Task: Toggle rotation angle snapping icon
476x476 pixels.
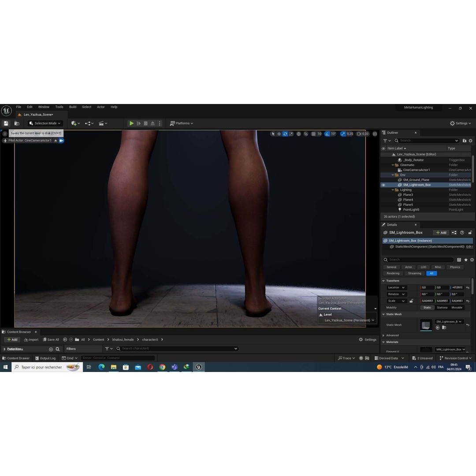Action: (327, 134)
